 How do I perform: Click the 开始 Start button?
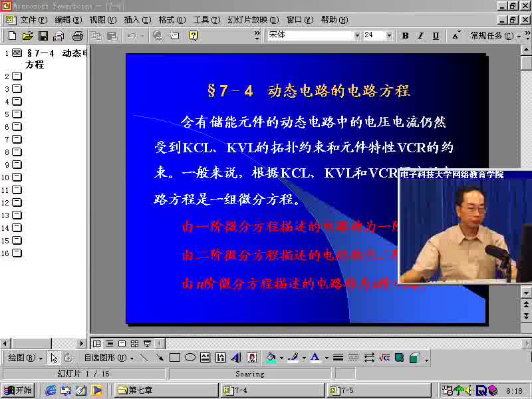(x=18, y=390)
